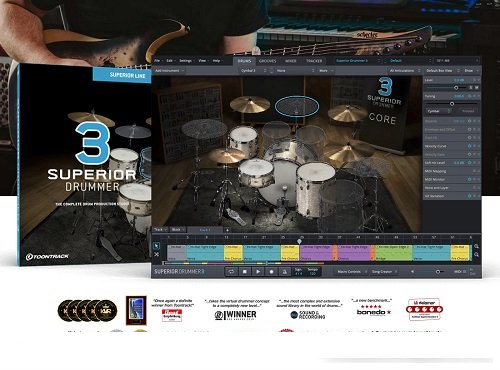The height and width of the screenshot is (370, 500).
Task: Switch to the GROOVES tab
Action: coord(268,61)
